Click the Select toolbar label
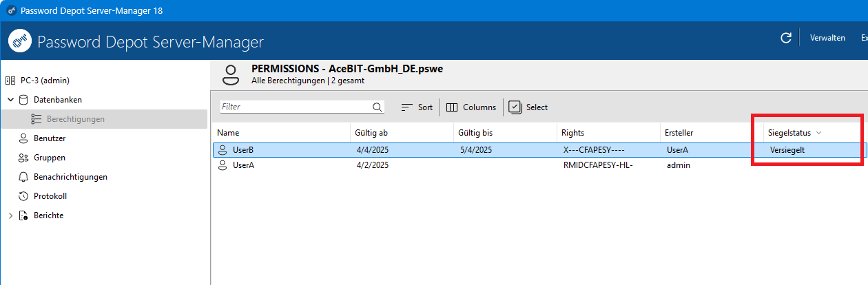This screenshot has height=285, width=868. coord(537,107)
